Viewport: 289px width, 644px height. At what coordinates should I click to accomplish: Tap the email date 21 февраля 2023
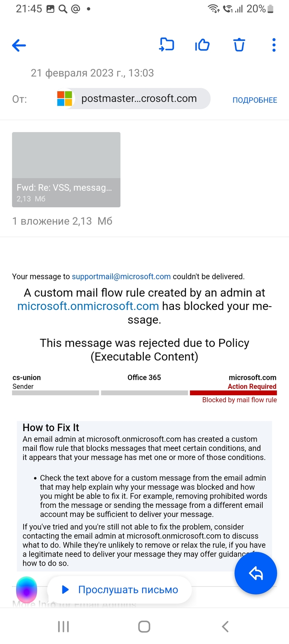click(x=92, y=73)
